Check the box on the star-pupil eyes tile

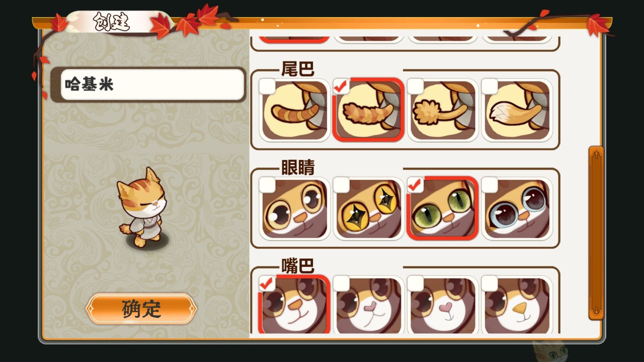click(x=342, y=185)
